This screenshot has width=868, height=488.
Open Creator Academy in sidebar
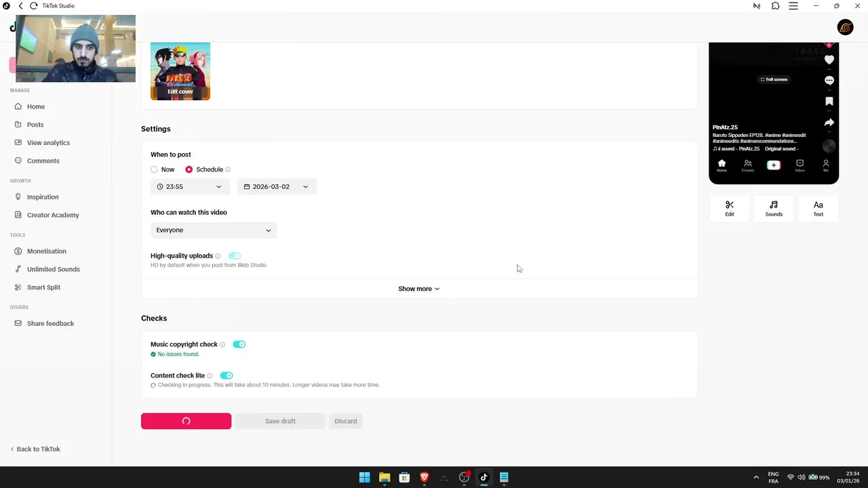coord(53,215)
